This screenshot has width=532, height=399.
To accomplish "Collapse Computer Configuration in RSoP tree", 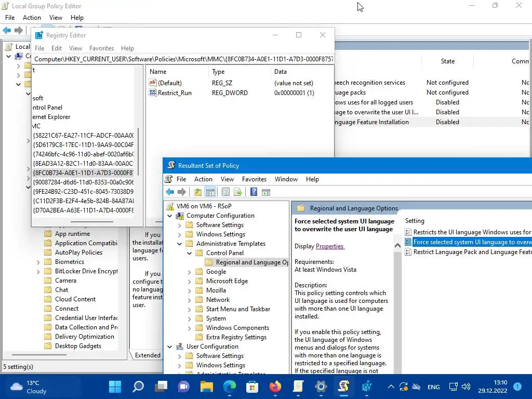I will pyautogui.click(x=170, y=216).
